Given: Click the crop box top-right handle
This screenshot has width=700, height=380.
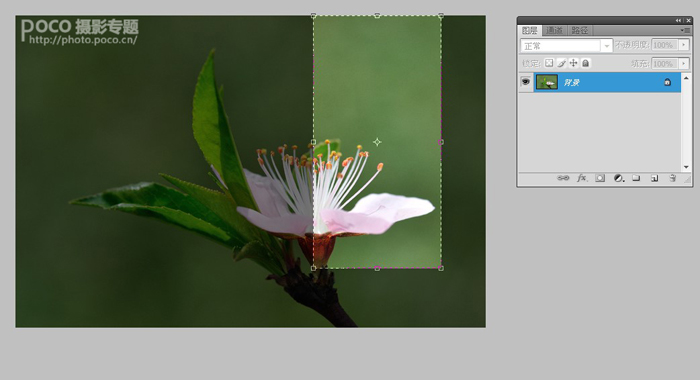Looking at the screenshot, I should tap(441, 16).
